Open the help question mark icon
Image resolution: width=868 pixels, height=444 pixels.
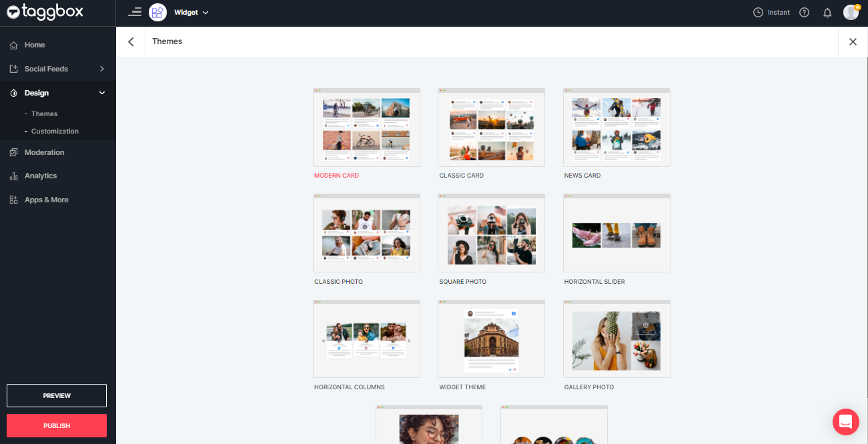804,12
